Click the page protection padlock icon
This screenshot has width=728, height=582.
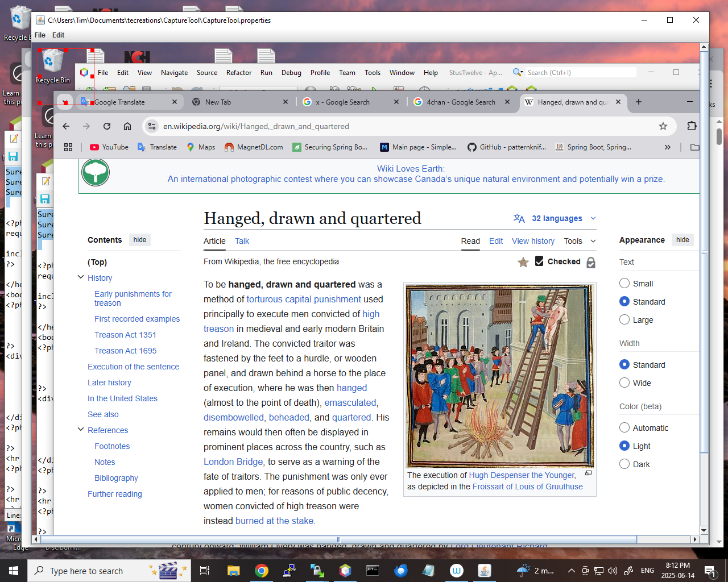click(x=591, y=262)
